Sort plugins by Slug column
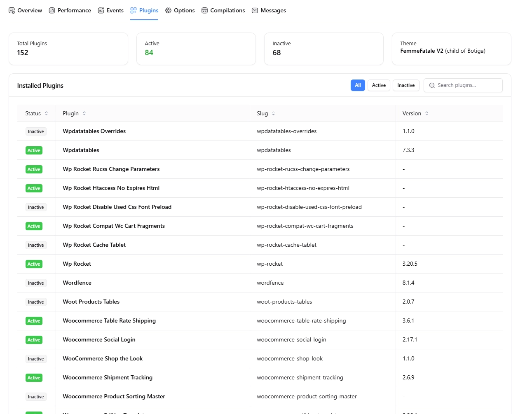The height and width of the screenshot is (414, 532). click(265, 113)
